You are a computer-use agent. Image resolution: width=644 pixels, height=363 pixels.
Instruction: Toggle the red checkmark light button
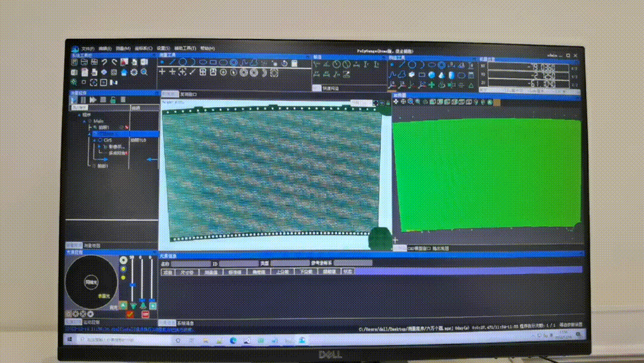pyautogui.click(x=129, y=314)
